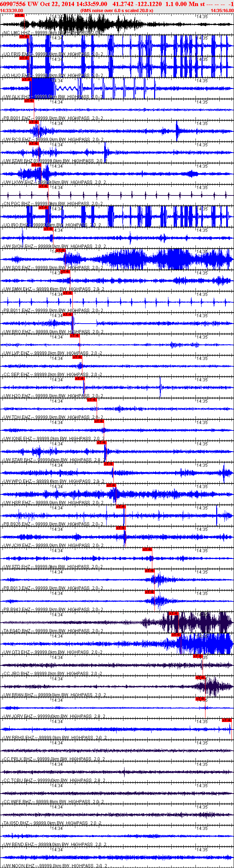This screenshot has height=868, width=234.
Task: Click the pick marker on UW STD trace
Action: [x=147, y=549]
